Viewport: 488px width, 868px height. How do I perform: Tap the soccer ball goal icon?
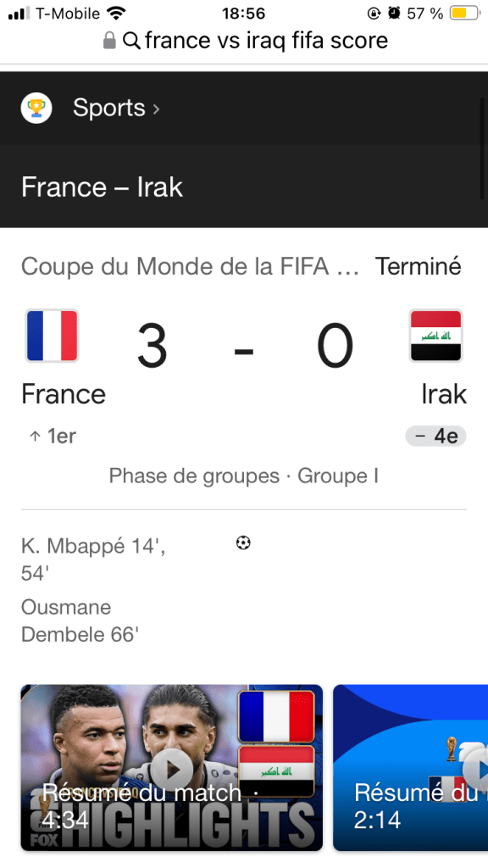point(243,543)
